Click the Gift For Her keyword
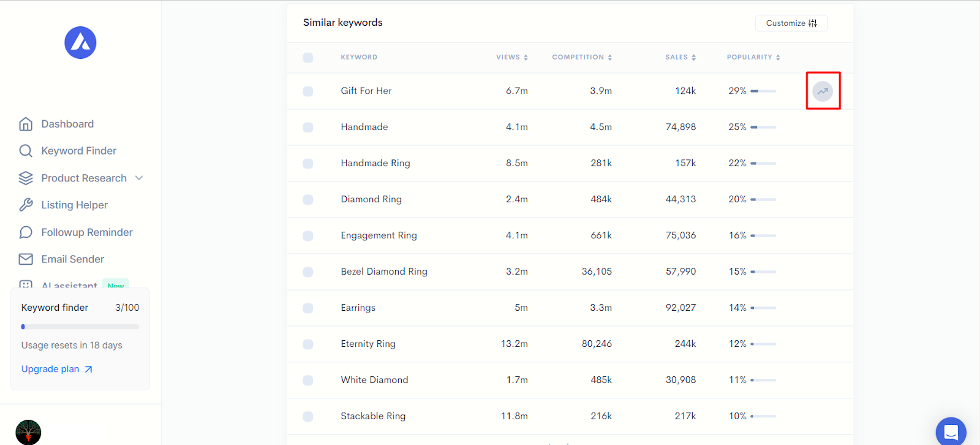 tap(366, 91)
